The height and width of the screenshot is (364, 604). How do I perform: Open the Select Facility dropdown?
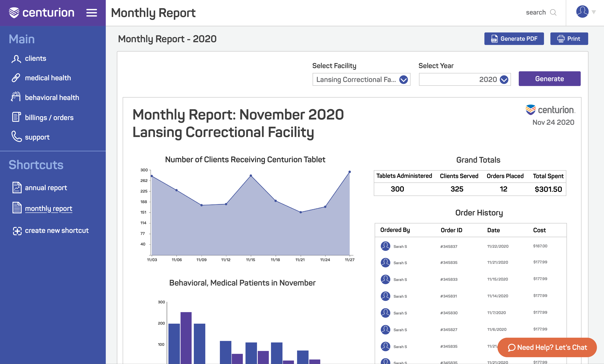tap(361, 79)
